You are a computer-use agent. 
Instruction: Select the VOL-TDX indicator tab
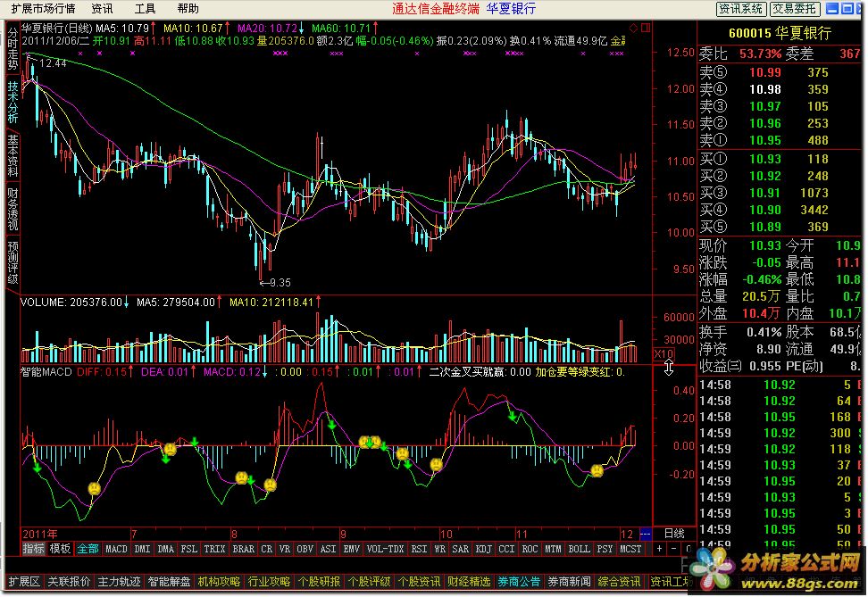(x=385, y=549)
